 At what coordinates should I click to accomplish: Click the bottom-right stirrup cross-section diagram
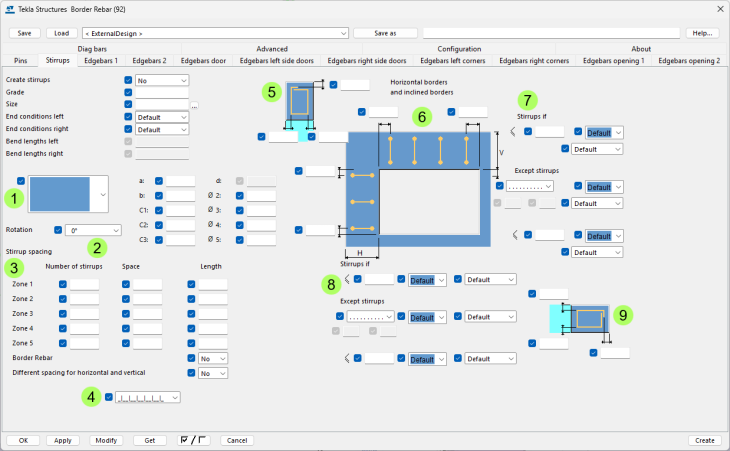tap(579, 319)
